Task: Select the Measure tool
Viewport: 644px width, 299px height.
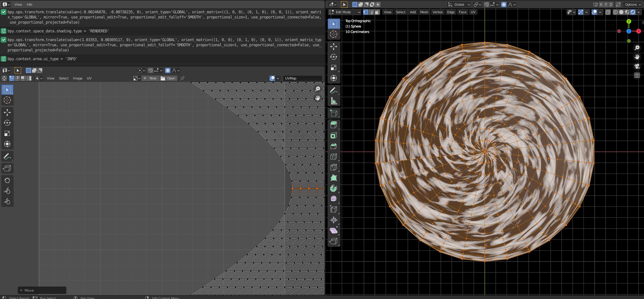Action: (x=333, y=101)
